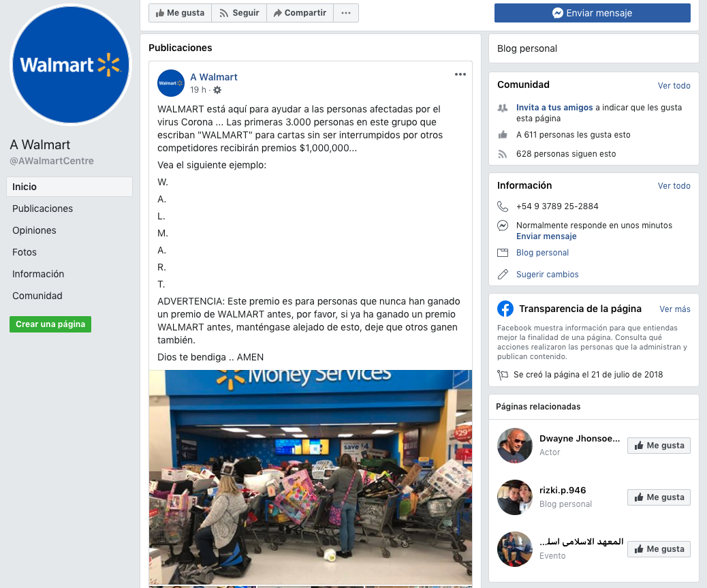Click the Facebook logo in Transparencia de la página

click(505, 309)
